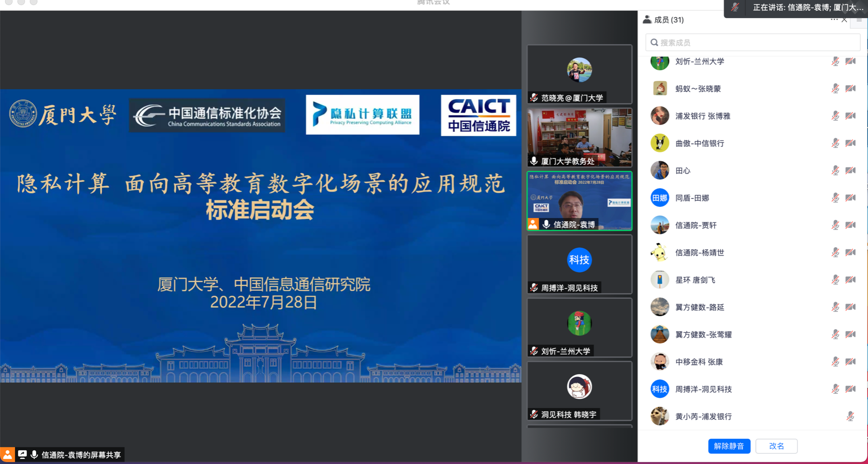Click the orange host icon in screen share label

point(8,454)
